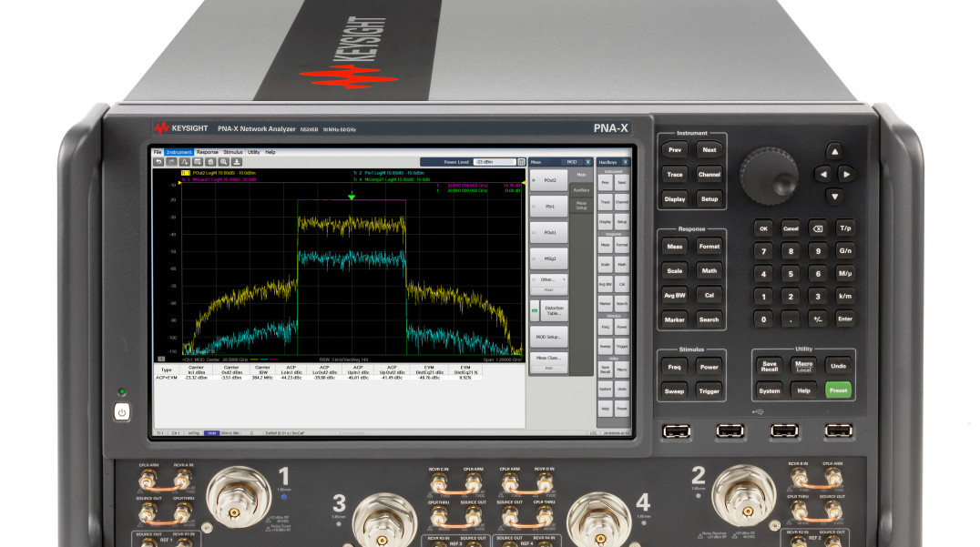Click Cal in the on-screen Hardkeys panel
The width and height of the screenshot is (980, 547).
click(x=622, y=284)
